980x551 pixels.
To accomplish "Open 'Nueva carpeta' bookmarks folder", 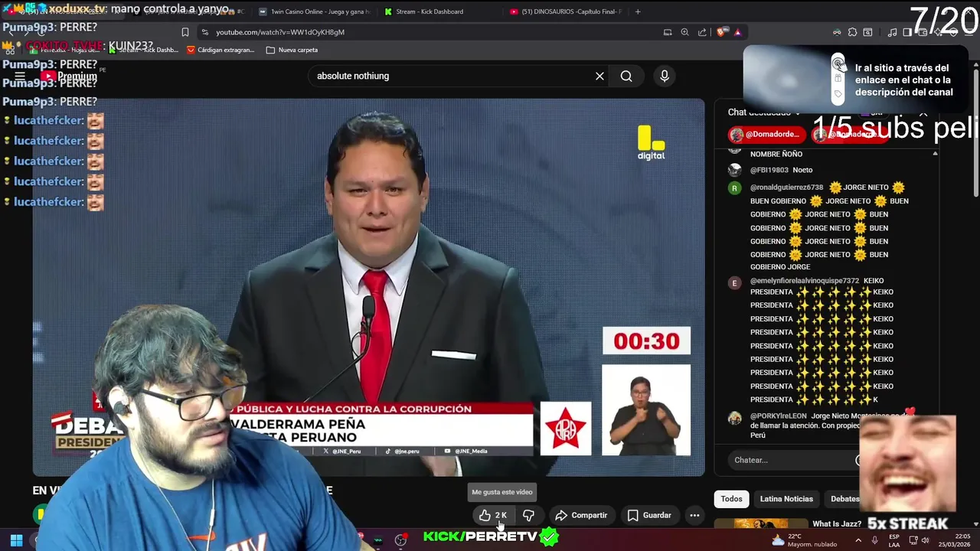I will (x=292, y=50).
